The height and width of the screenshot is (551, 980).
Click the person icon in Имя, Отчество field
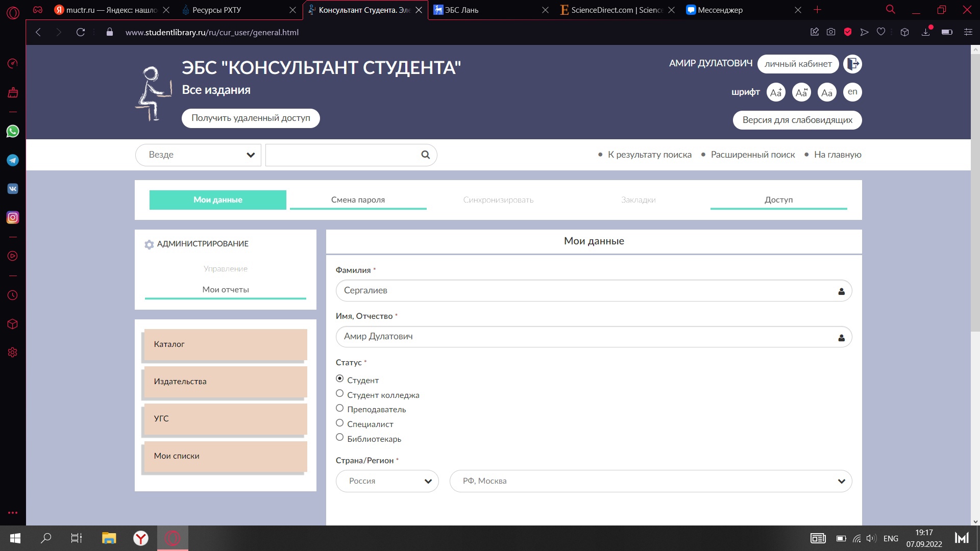pos(841,338)
